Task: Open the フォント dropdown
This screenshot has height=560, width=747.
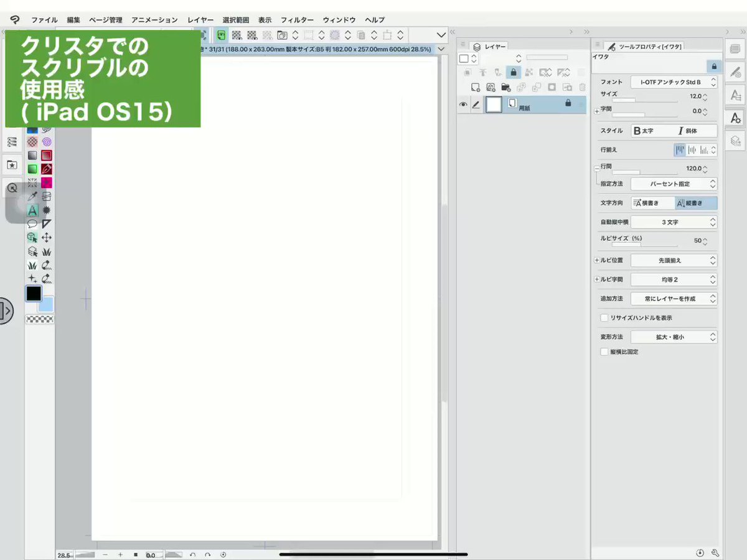Action: click(x=674, y=82)
